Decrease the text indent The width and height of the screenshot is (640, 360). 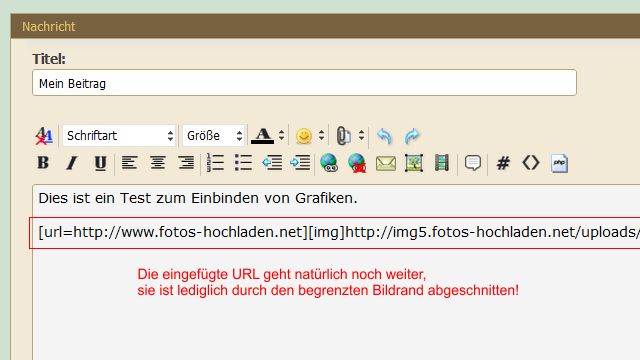tap(272, 163)
